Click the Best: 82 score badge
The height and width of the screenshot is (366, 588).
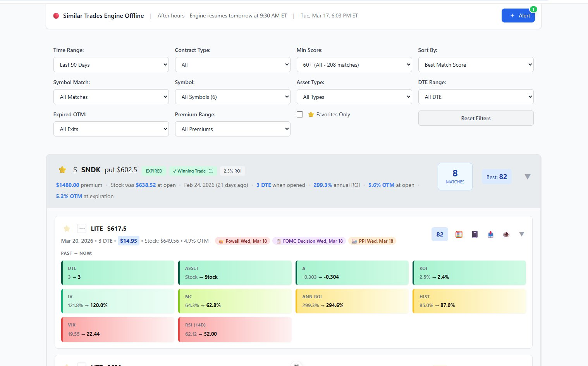[x=497, y=177]
